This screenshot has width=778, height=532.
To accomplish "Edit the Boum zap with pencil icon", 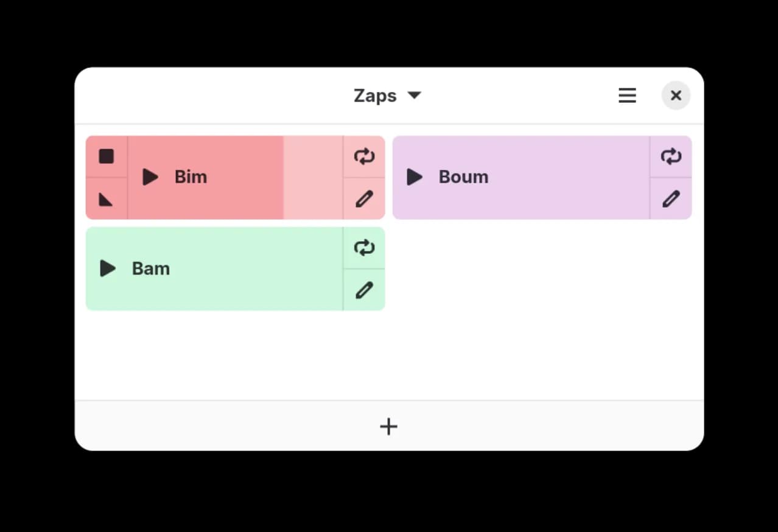I will (x=671, y=199).
